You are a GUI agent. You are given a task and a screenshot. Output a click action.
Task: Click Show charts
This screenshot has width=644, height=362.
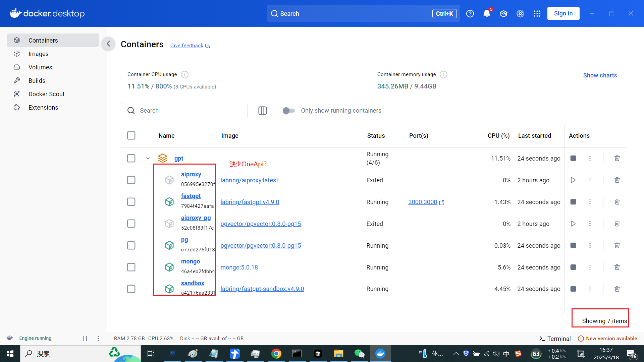[600, 75]
